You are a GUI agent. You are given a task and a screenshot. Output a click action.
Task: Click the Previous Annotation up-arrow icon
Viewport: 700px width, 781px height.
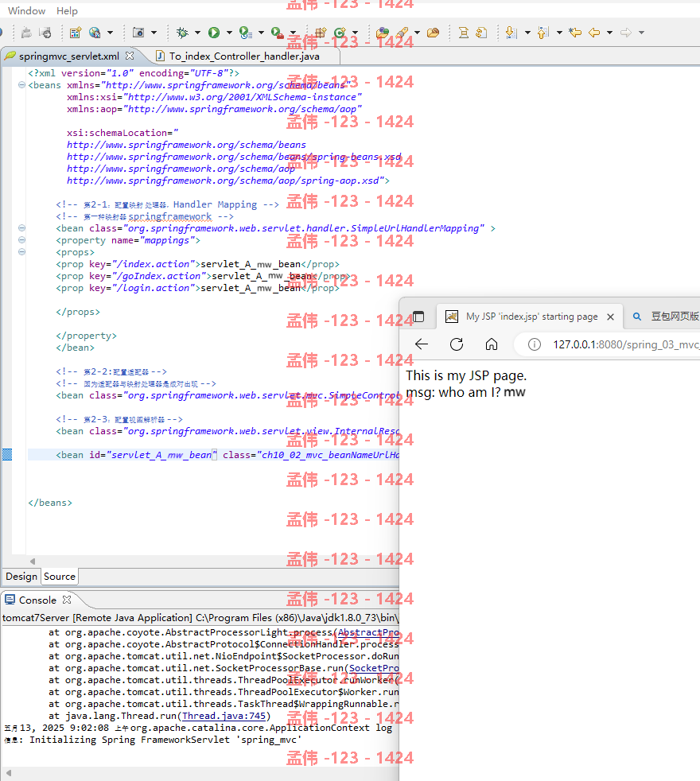tap(543, 33)
